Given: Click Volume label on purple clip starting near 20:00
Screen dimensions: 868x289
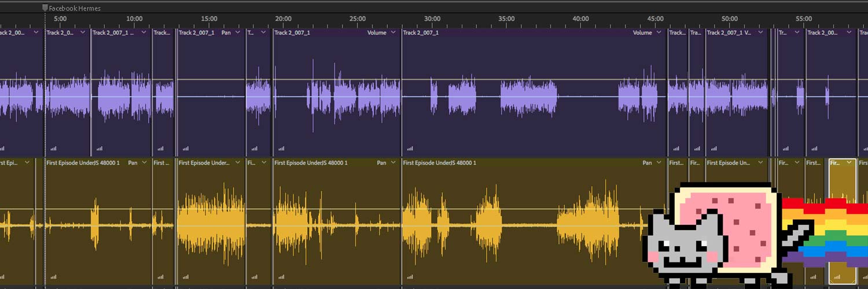Looking at the screenshot, I should (377, 33).
